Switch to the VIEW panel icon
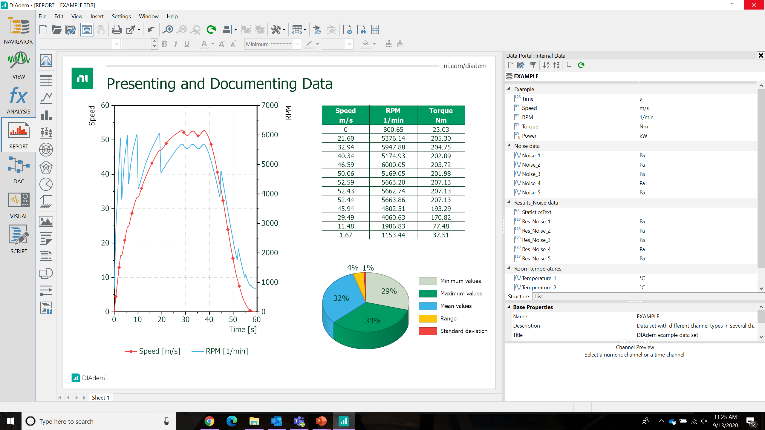This screenshot has height=430, width=765. pos(17,62)
